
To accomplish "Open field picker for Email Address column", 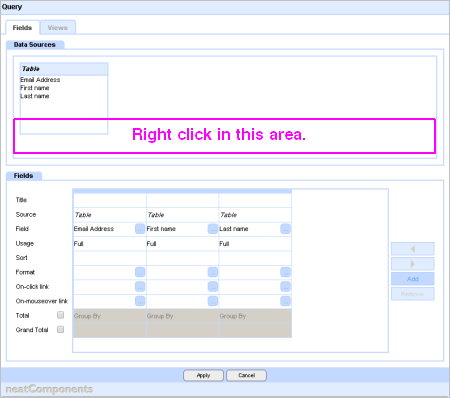I will (x=140, y=229).
